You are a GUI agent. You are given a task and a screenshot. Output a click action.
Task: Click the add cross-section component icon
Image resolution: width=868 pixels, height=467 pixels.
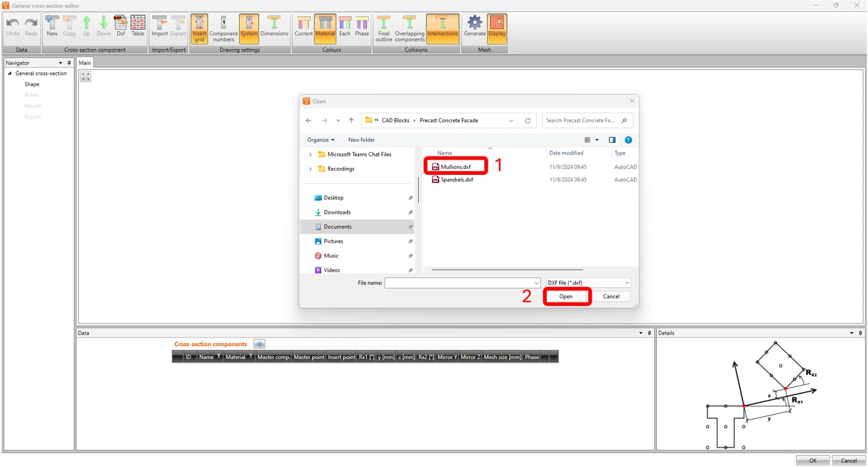pyautogui.click(x=259, y=344)
